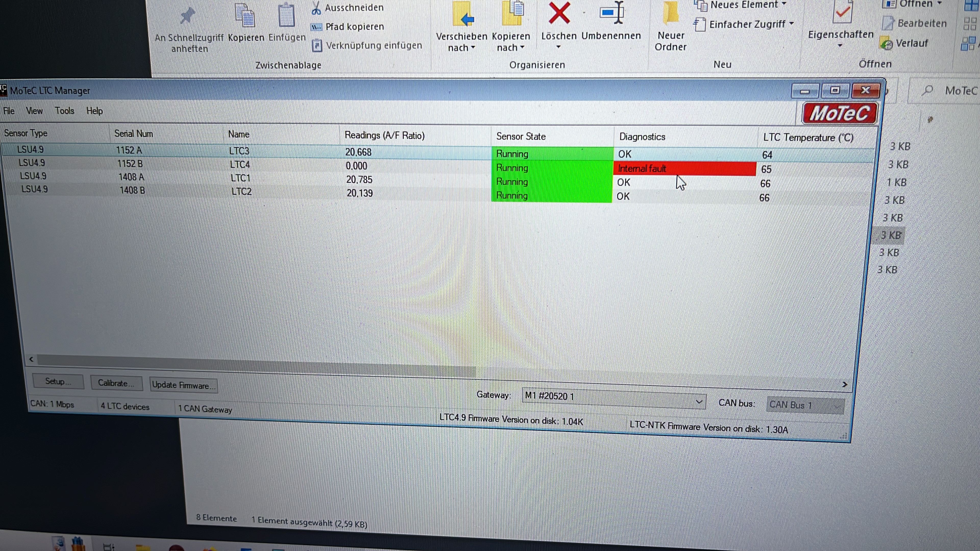Viewport: 980px width, 551px height.
Task: Click the green Running state of LTC4
Action: coord(552,168)
